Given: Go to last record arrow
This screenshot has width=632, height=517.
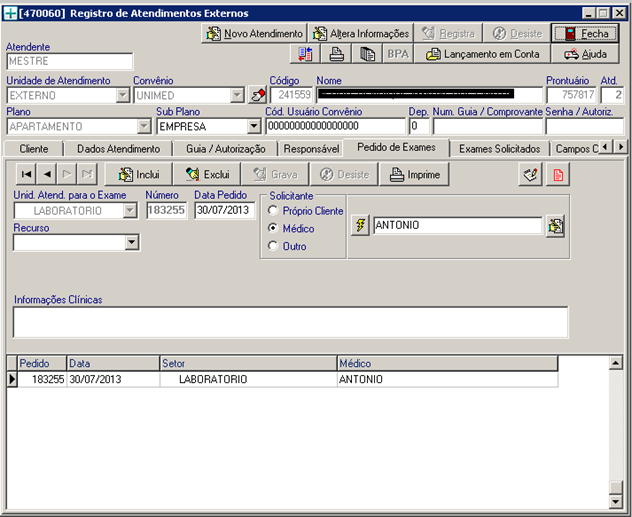Looking at the screenshot, I should coord(87,174).
